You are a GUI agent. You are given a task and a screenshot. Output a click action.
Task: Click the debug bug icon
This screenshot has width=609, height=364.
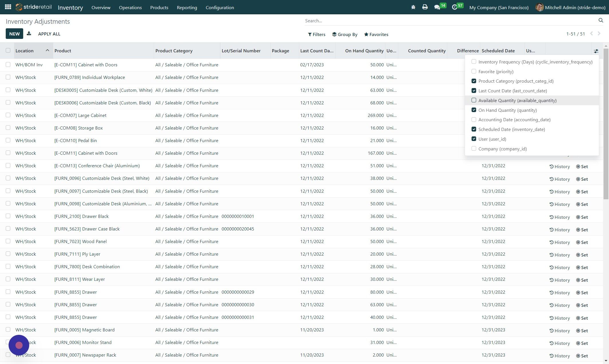pyautogui.click(x=413, y=7)
